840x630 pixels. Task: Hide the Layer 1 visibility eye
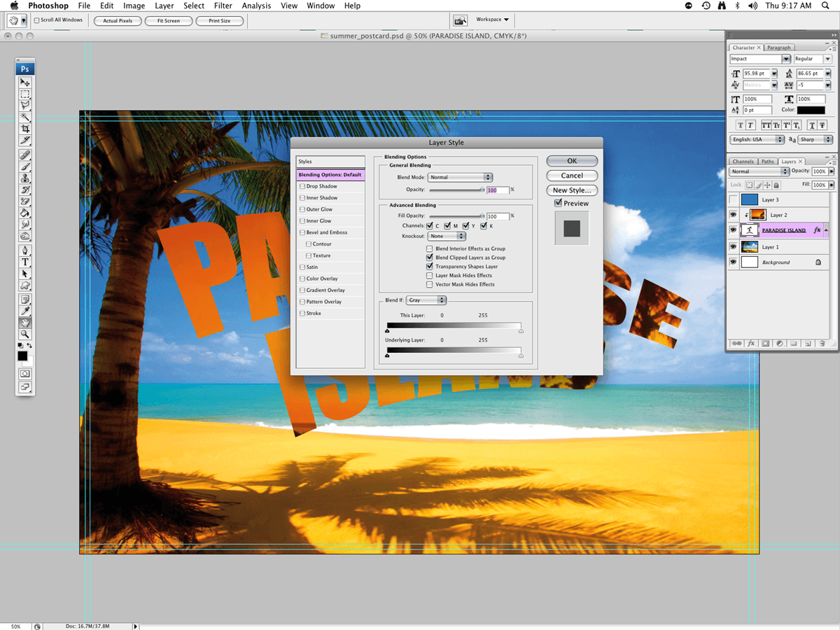[x=733, y=247]
